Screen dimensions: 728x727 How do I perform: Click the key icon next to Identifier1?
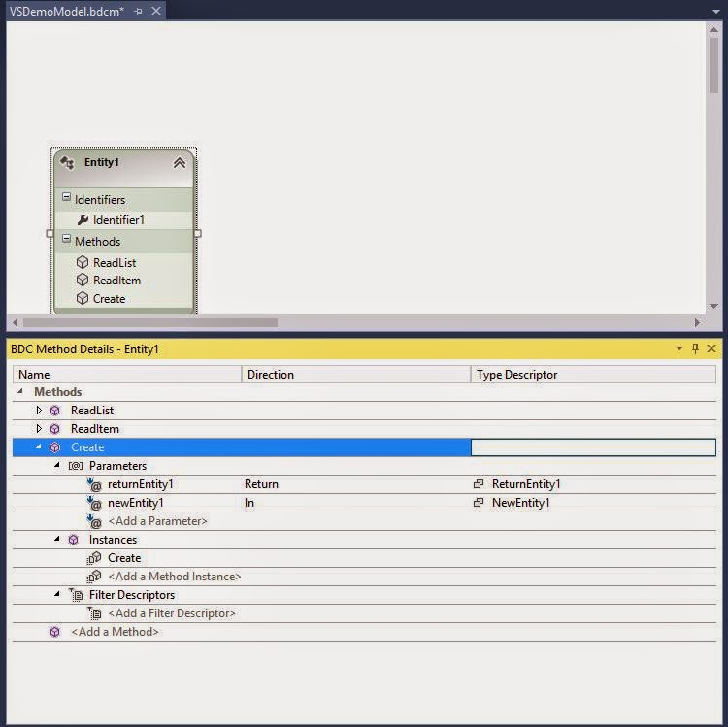[83, 219]
